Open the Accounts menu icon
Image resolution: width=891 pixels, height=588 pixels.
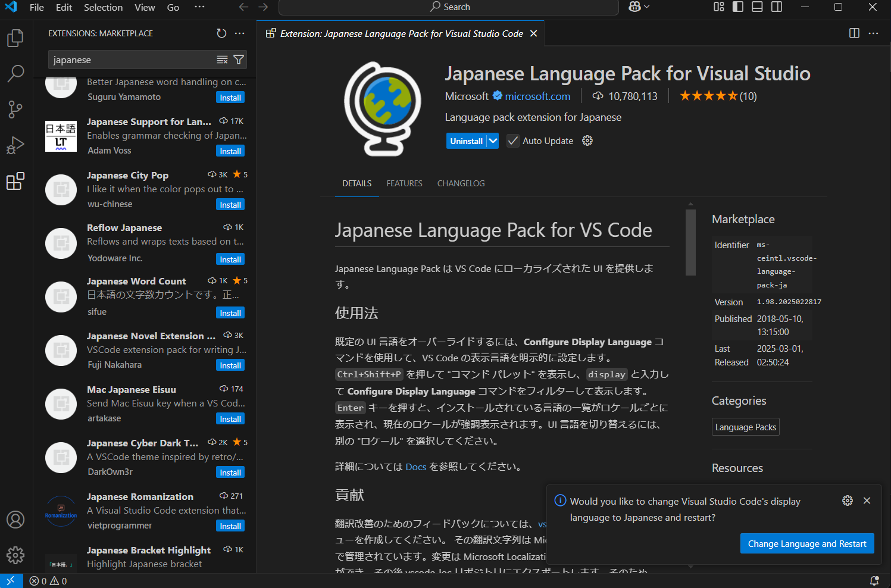coord(15,520)
